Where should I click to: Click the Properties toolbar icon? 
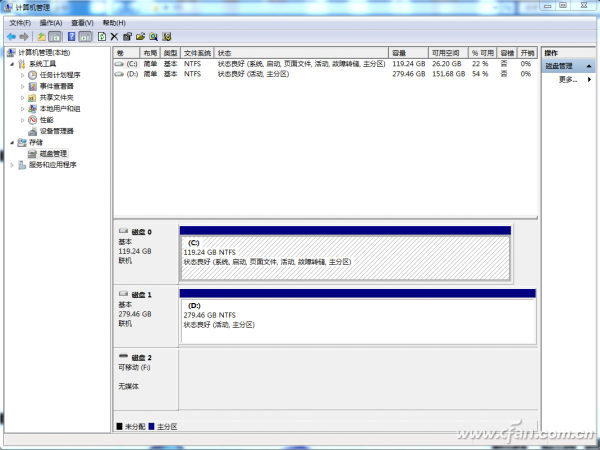tap(127, 37)
